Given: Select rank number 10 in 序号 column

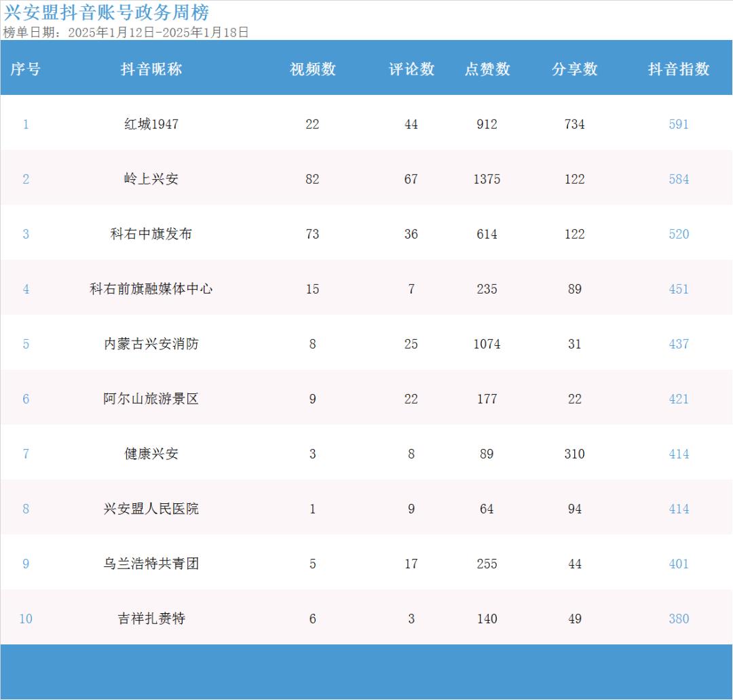Looking at the screenshot, I should pyautogui.click(x=26, y=619).
